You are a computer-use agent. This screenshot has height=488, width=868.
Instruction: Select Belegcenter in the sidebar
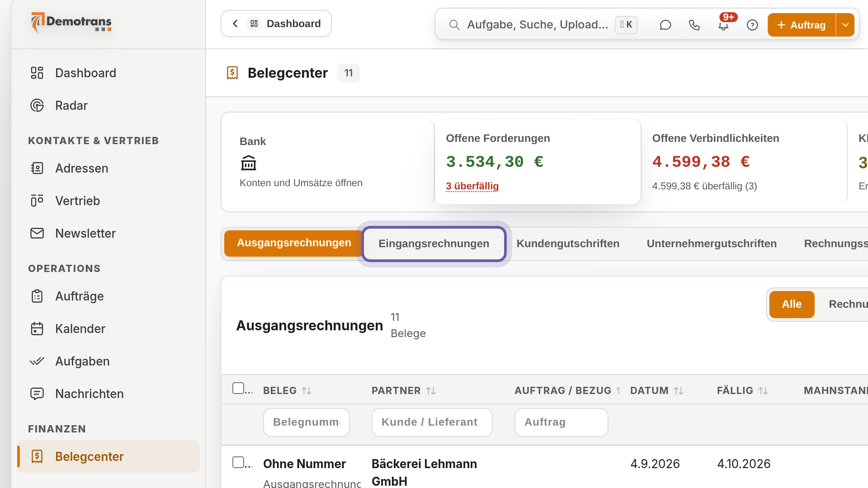tap(108, 456)
